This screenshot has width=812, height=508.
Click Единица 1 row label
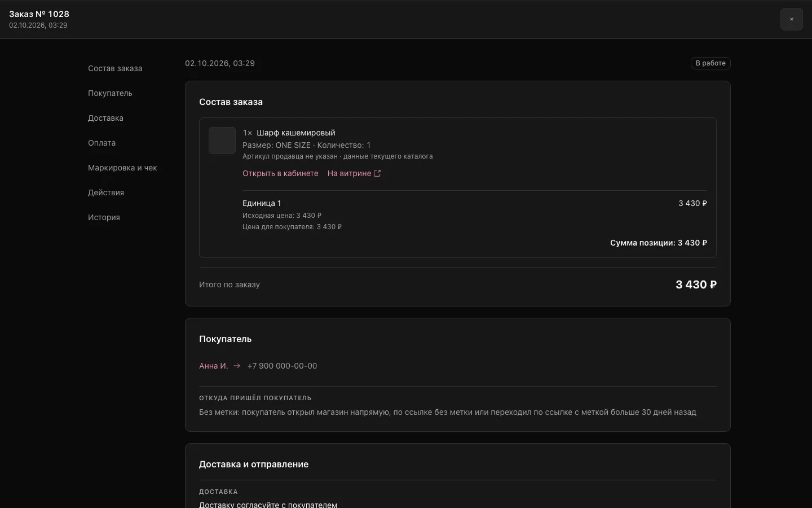[262, 203]
